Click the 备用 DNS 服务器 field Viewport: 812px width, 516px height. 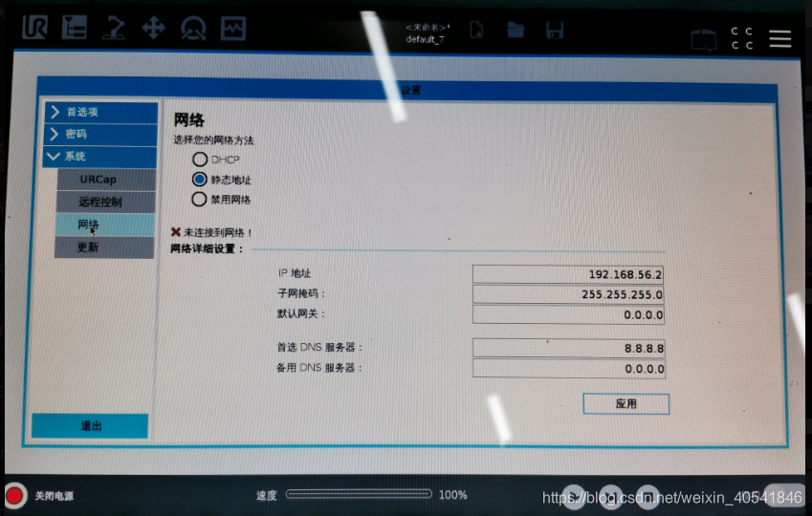point(569,369)
